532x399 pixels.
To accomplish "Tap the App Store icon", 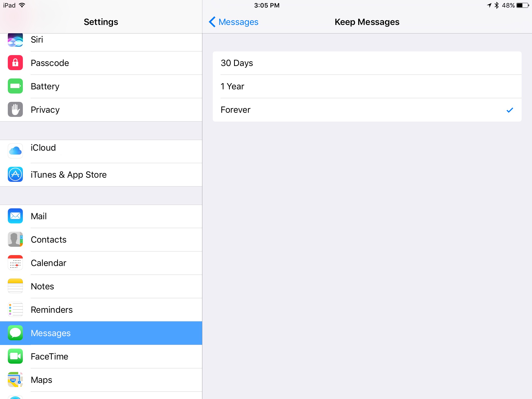I will [x=15, y=175].
